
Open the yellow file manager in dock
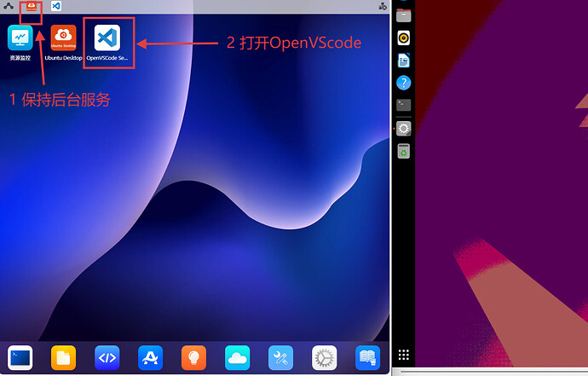pyautogui.click(x=63, y=357)
